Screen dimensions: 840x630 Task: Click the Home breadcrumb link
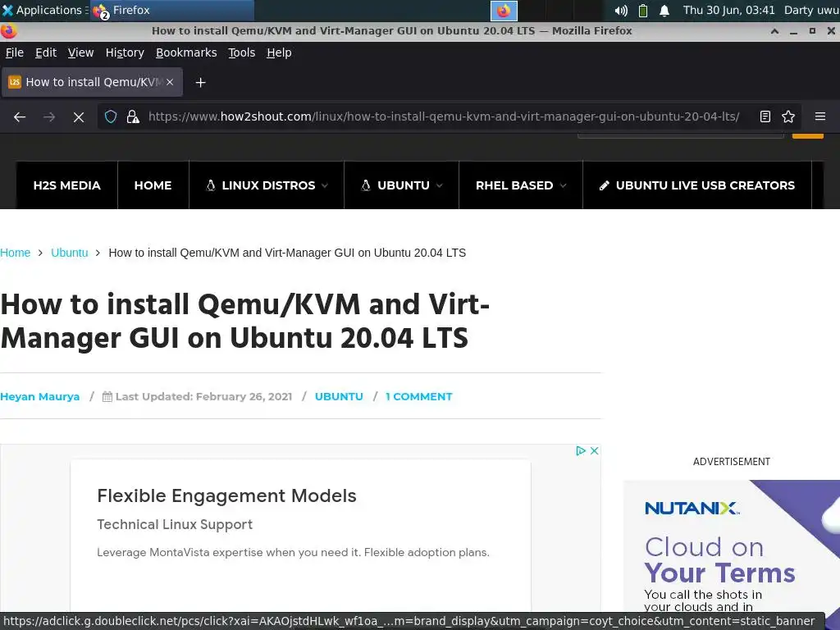pyautogui.click(x=15, y=253)
